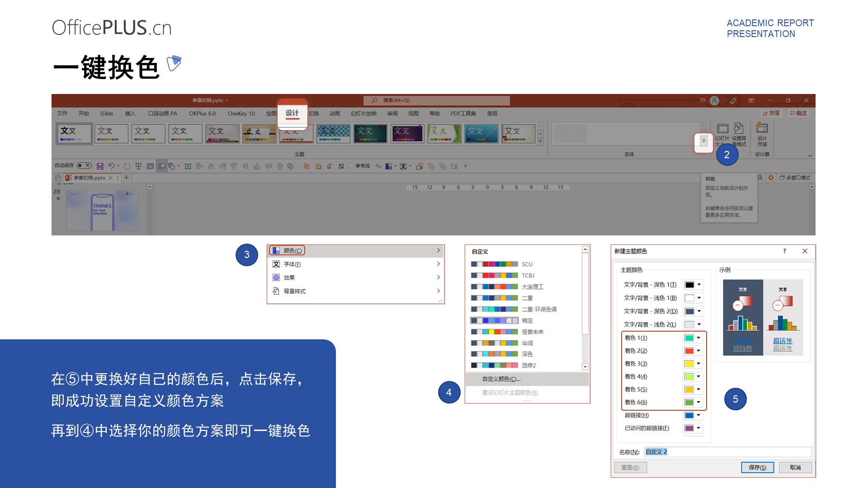
Task: Click the 多窗口模式 button
Action: (795, 178)
